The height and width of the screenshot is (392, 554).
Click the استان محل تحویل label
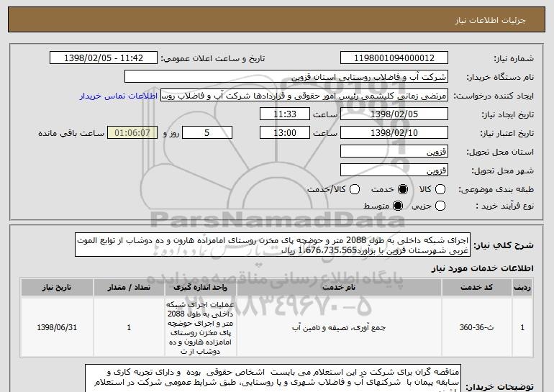(x=500, y=152)
